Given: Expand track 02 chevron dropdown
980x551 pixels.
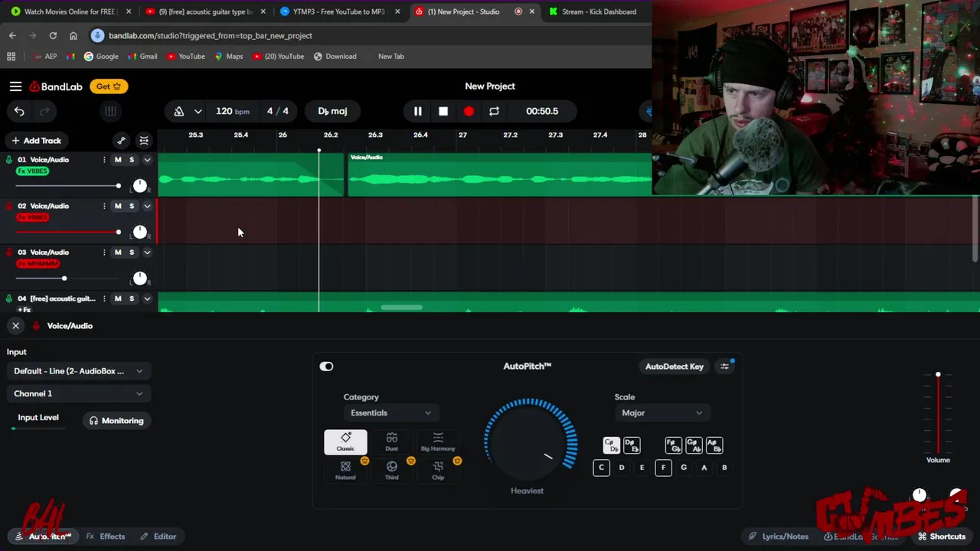Looking at the screenshot, I should [x=147, y=206].
